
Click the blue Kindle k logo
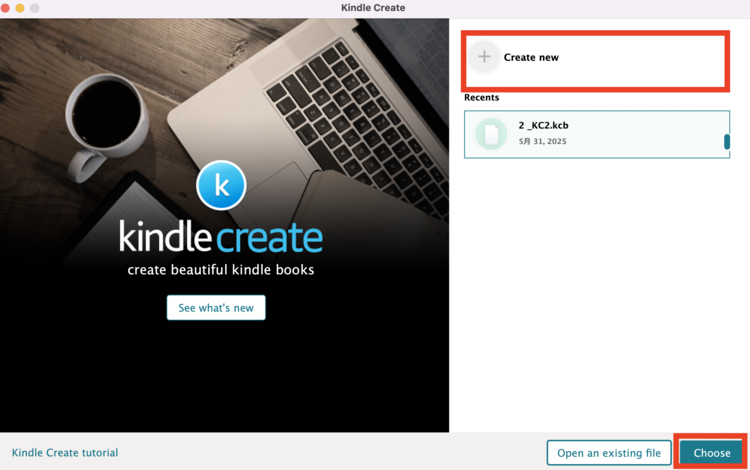[221, 185]
